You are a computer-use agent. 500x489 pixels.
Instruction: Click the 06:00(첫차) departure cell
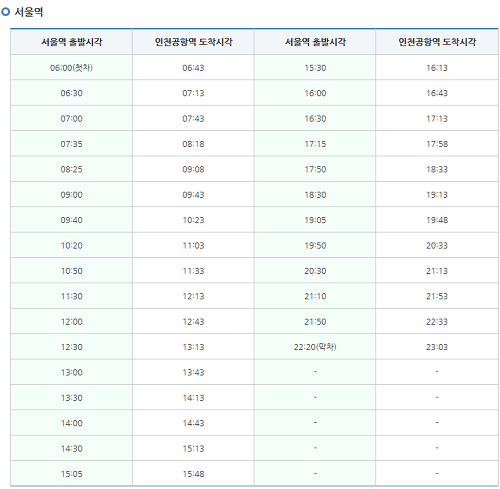pos(72,68)
